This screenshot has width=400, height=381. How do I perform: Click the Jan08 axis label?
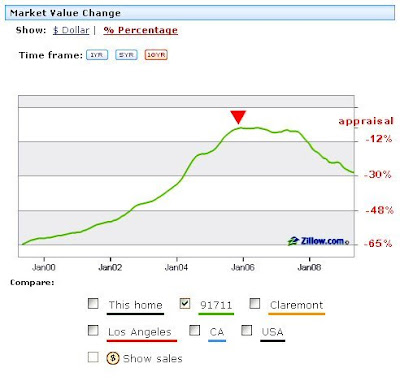pos(309,267)
